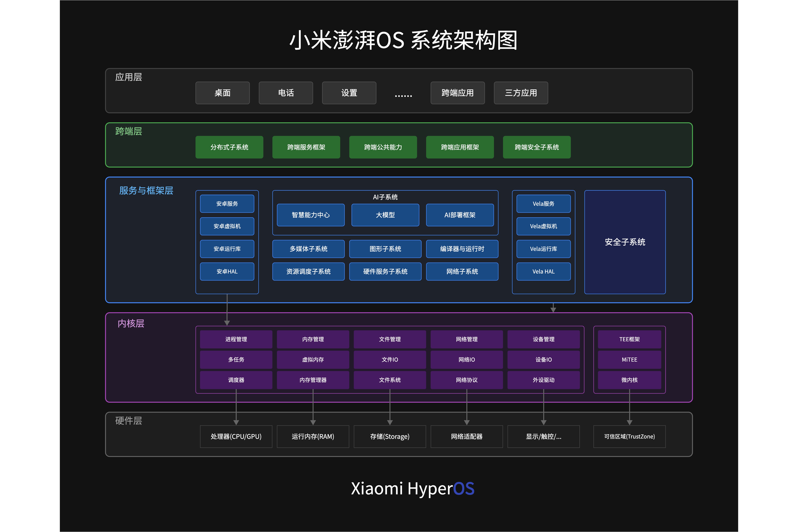This screenshot has height=532, width=798.
Task: Select the 文件系统 kernel block
Action: pyautogui.click(x=389, y=380)
